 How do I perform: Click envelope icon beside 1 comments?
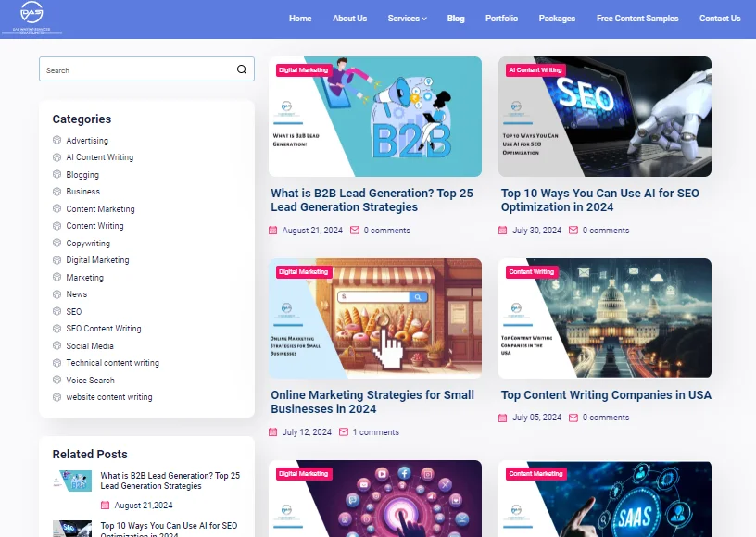coord(344,432)
